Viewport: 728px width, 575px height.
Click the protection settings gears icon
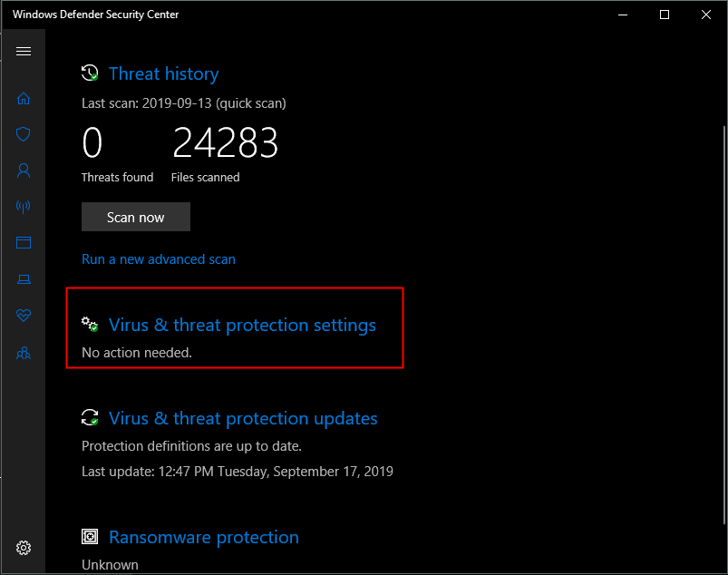[90, 324]
